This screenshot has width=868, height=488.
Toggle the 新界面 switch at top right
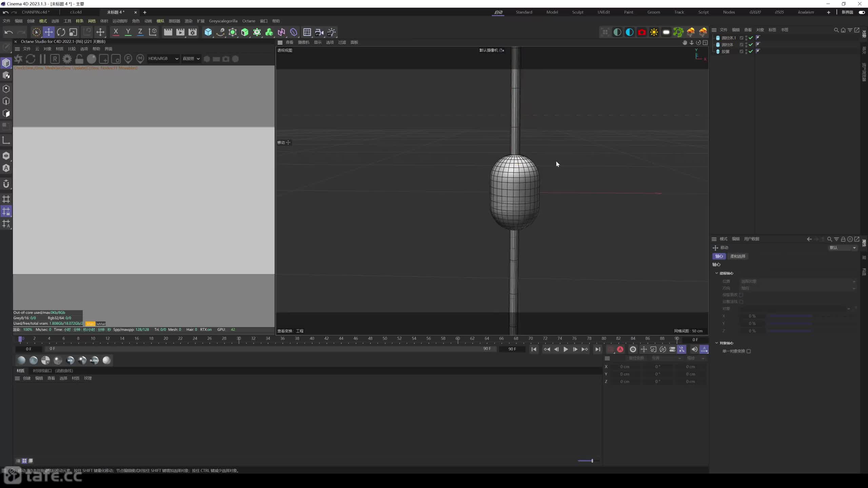coord(862,12)
